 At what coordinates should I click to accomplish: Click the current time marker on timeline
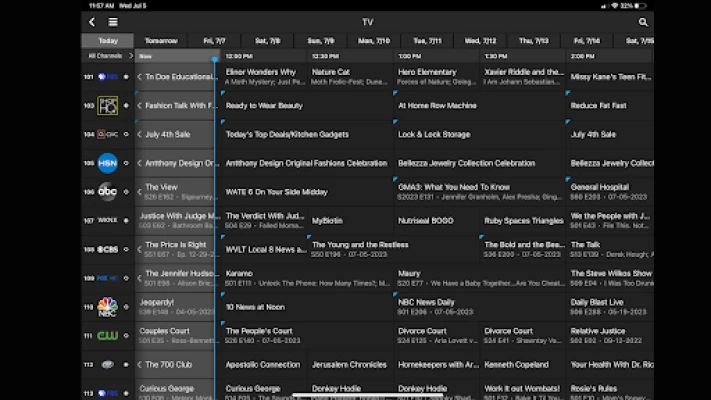coord(214,59)
